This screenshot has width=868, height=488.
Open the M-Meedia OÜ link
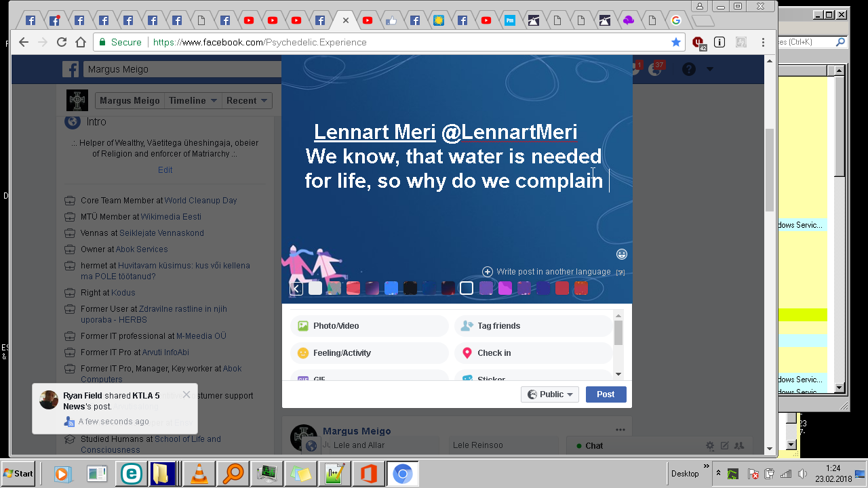click(x=201, y=336)
